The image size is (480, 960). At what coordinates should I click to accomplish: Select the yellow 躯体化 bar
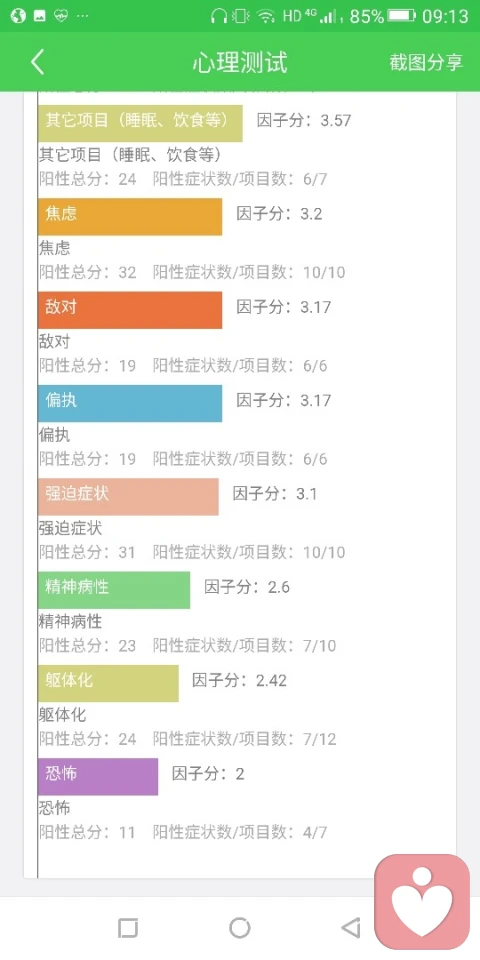pos(108,683)
